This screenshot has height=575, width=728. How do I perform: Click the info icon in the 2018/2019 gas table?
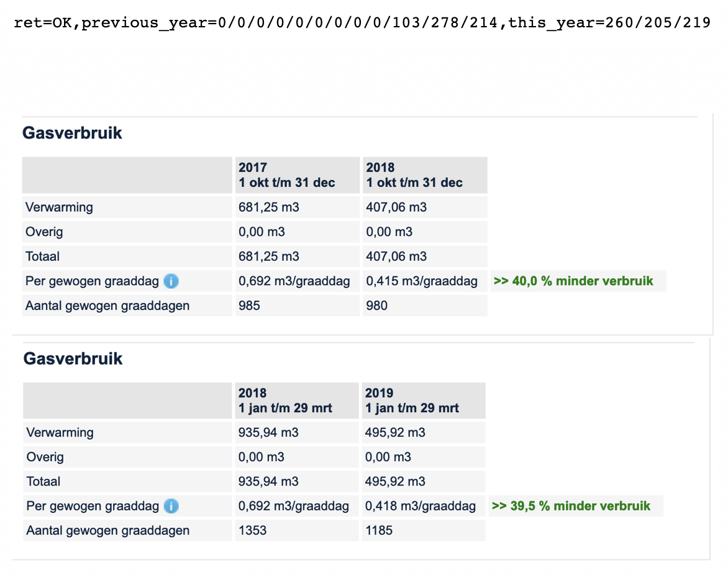coord(171,506)
